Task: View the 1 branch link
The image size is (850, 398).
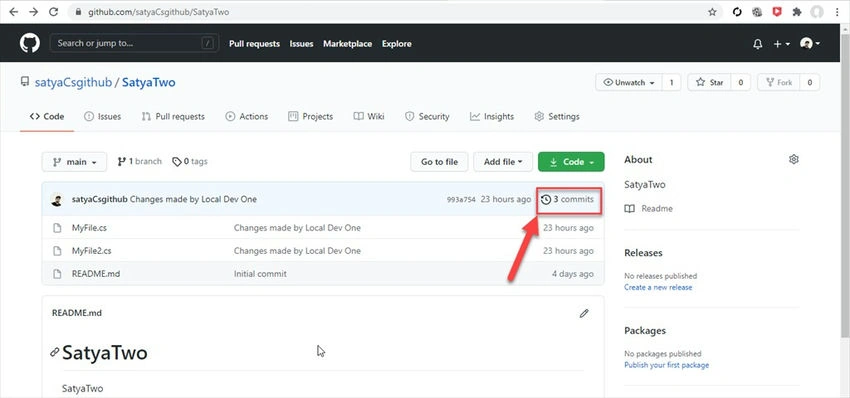Action: pyautogui.click(x=139, y=162)
